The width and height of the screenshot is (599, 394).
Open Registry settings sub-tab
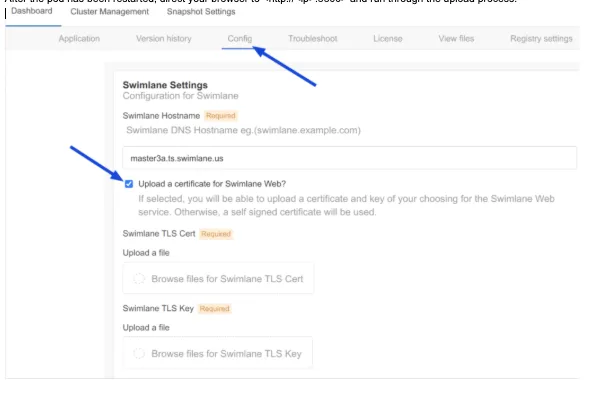pyautogui.click(x=541, y=39)
